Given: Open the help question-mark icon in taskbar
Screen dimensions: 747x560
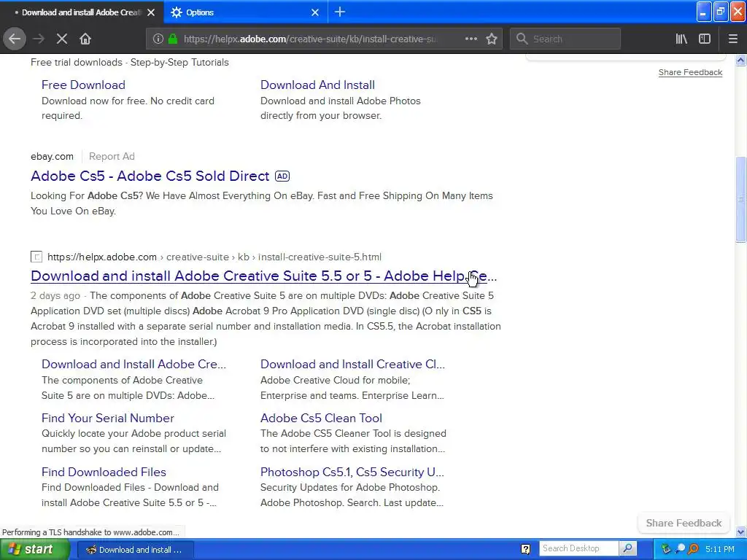Looking at the screenshot, I should [x=525, y=549].
